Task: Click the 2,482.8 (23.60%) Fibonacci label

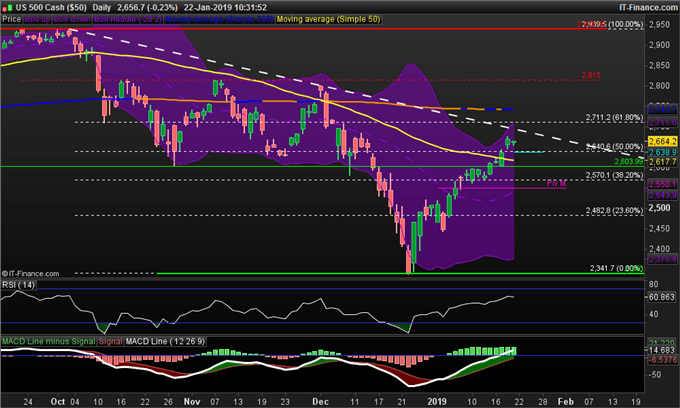Action: pyautogui.click(x=614, y=210)
